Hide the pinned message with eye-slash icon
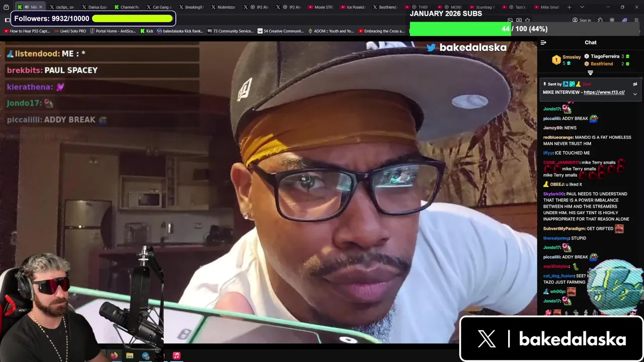Viewport: 644px width, 362px height. tap(635, 84)
